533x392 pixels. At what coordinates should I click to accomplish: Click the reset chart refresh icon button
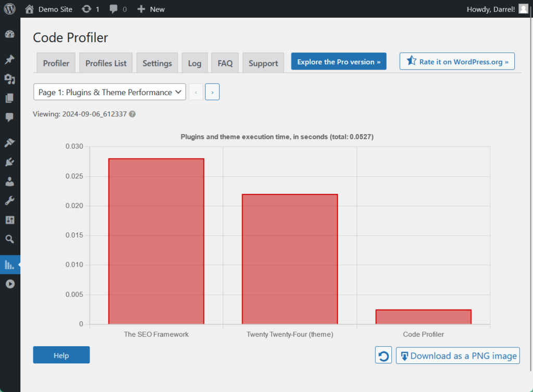[x=384, y=355]
